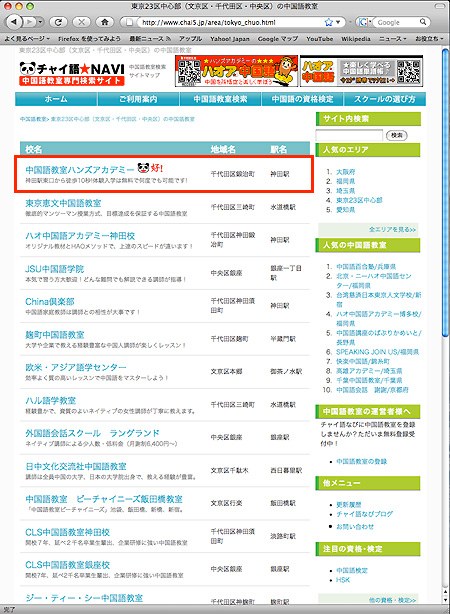Open the YouTube bookmark
The image size is (450, 614).
(320, 39)
